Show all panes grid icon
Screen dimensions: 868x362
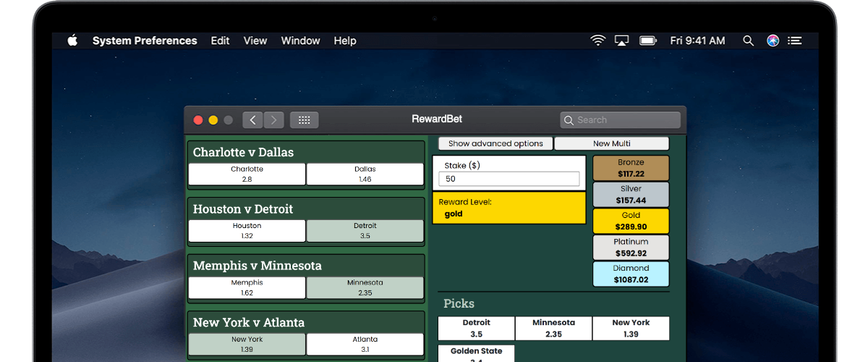click(305, 120)
